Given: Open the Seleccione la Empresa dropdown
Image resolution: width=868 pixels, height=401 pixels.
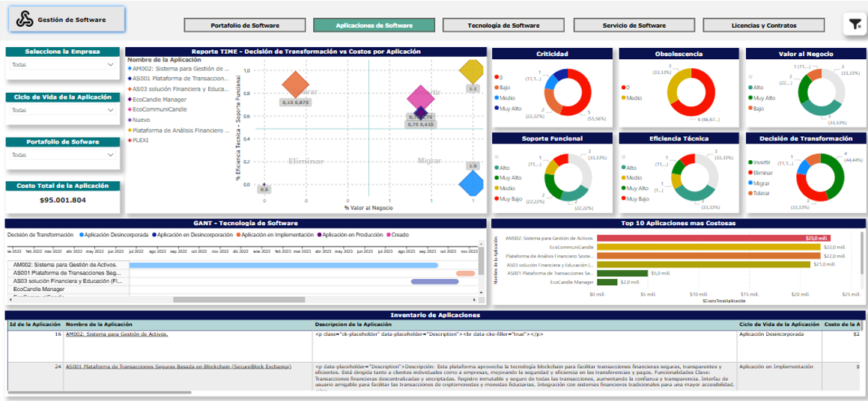Looking at the screenshot, I should pyautogui.click(x=62, y=65).
